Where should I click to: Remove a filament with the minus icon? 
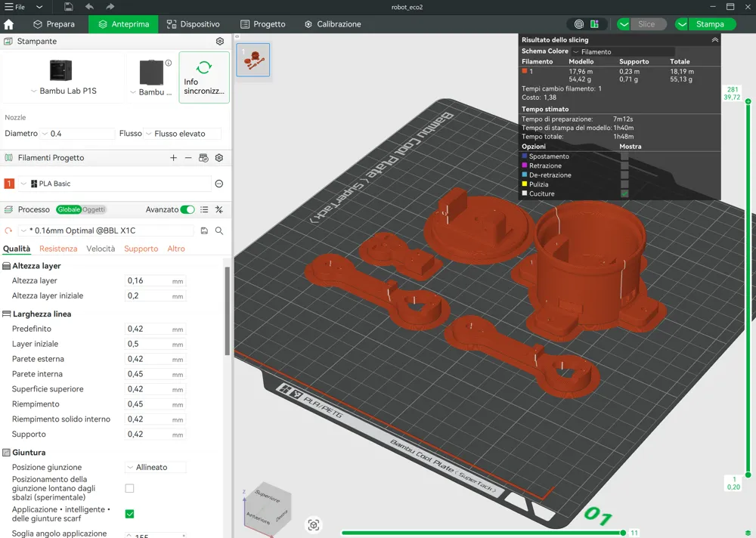(x=188, y=158)
